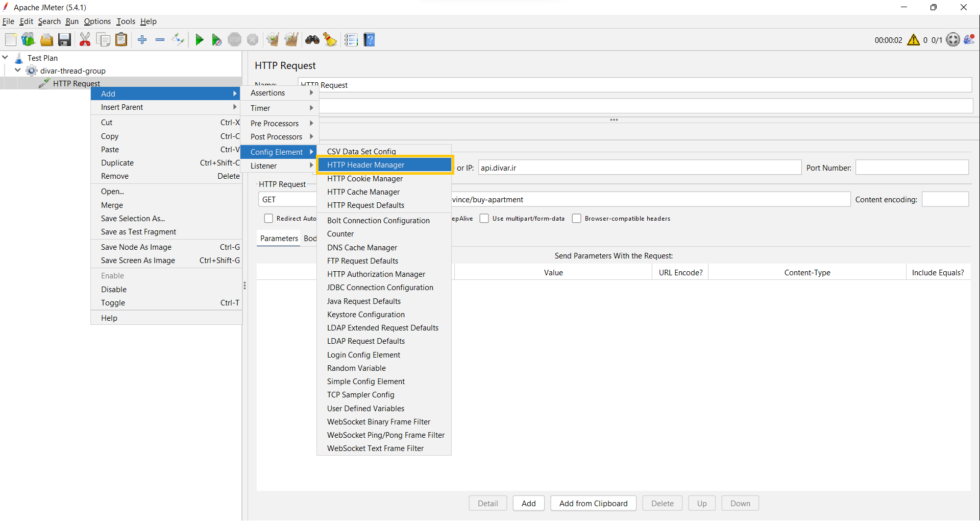Choose Save as Test Fragment item
The width and height of the screenshot is (980, 521).
point(166,232)
